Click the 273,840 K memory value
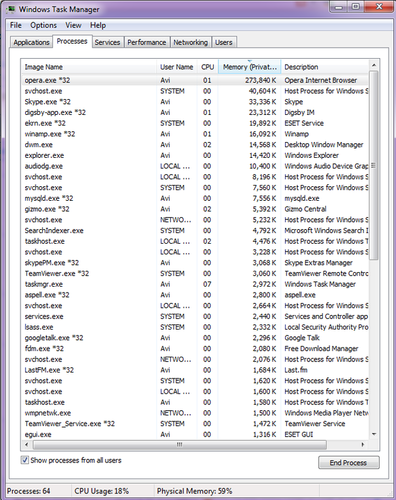The height and width of the screenshot is (500, 396). (261, 80)
